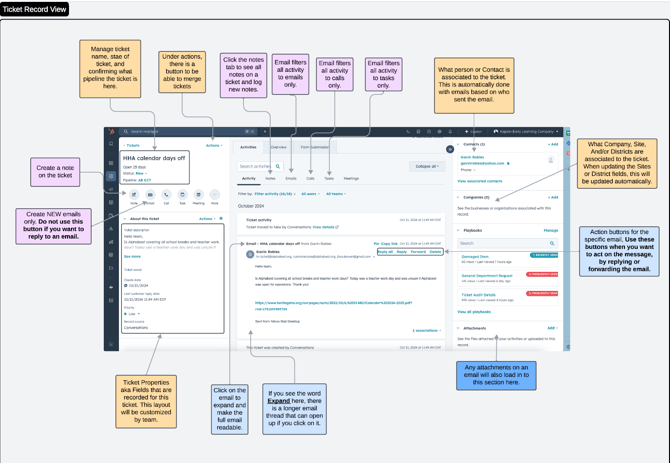The height and width of the screenshot is (463, 670).
Task: Switch to the Overview tab
Action: click(x=279, y=147)
